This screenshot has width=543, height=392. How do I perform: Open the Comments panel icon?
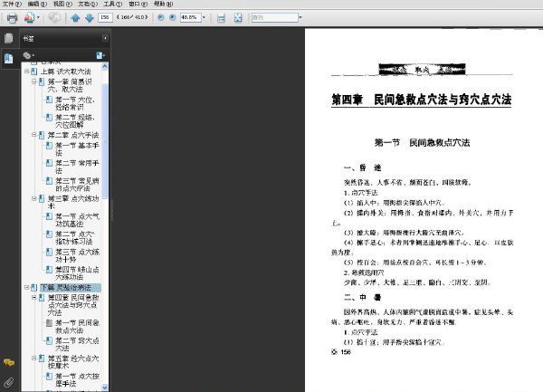[9, 361]
